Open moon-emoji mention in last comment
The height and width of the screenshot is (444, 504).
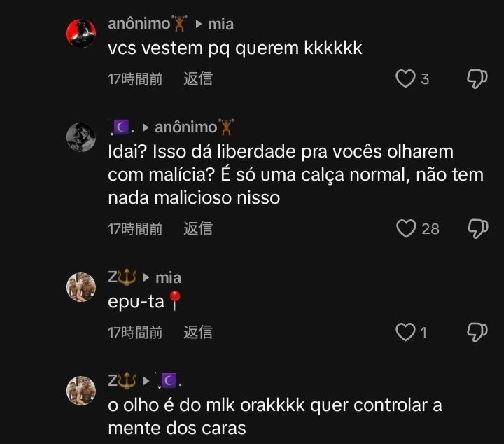[169, 381]
